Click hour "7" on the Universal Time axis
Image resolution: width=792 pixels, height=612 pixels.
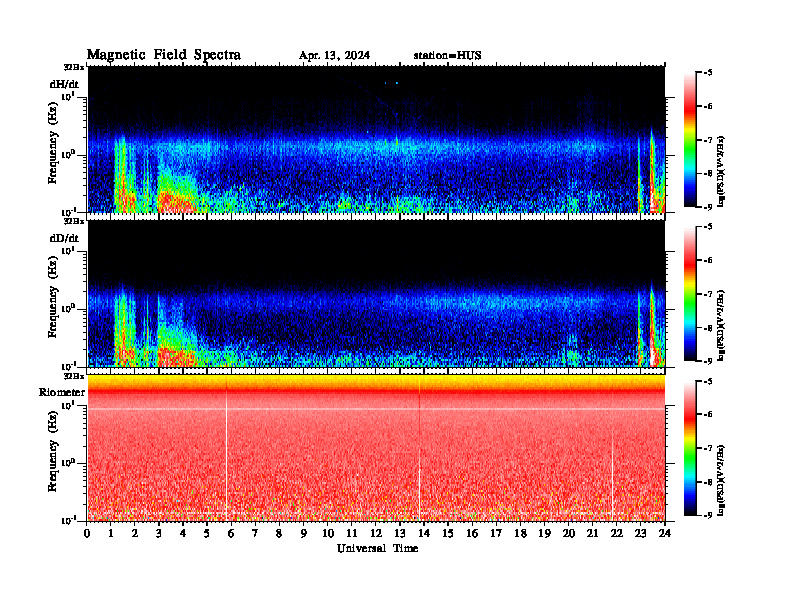(x=256, y=533)
